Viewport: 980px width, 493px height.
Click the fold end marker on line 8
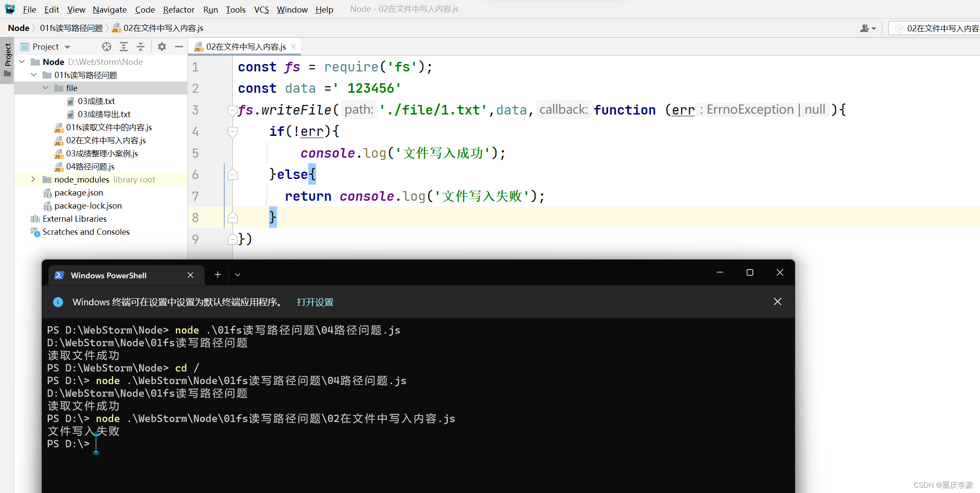(x=232, y=217)
